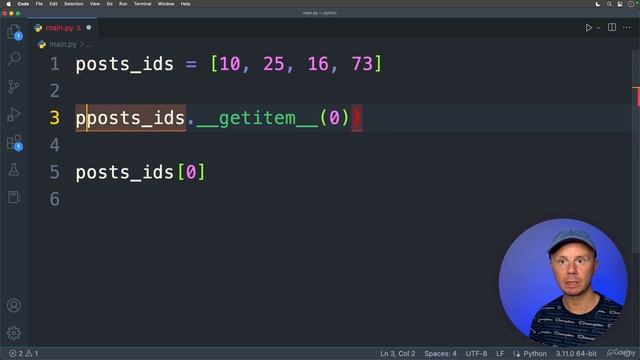Select the Python language mode

point(535,353)
